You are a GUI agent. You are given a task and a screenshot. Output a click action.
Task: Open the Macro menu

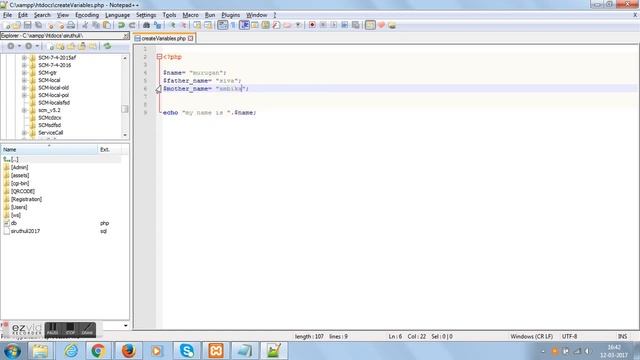tap(190, 15)
